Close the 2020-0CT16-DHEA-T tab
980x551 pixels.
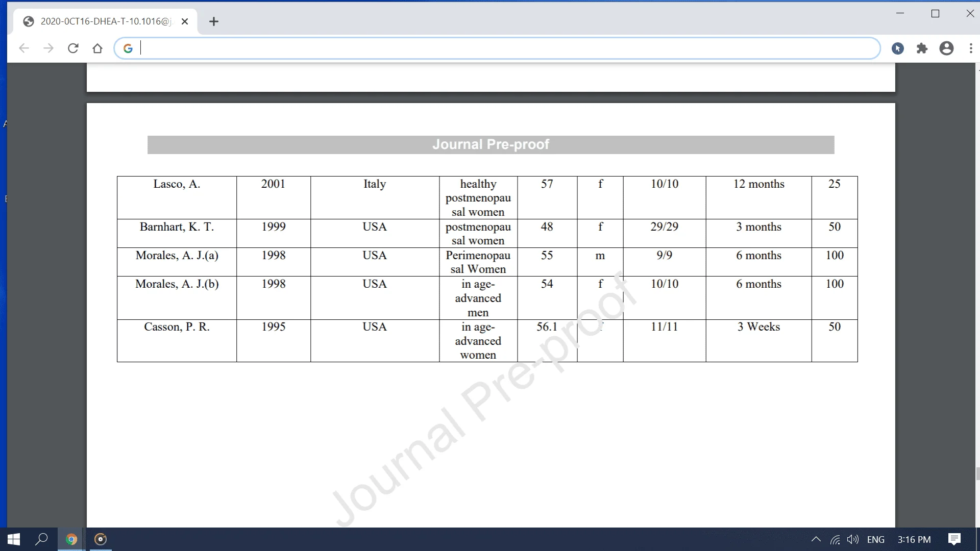(x=185, y=21)
